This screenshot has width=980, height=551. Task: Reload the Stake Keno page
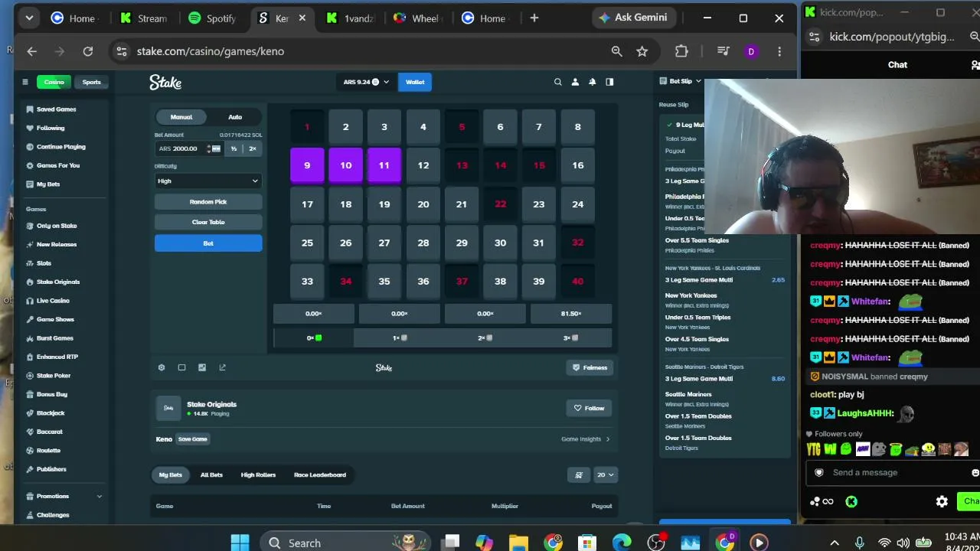88,51
